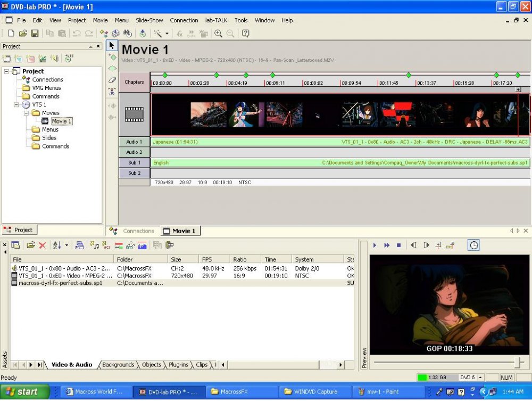Click the magic wand wizard icon
This screenshot has width=532, height=401.
(x=157, y=33)
